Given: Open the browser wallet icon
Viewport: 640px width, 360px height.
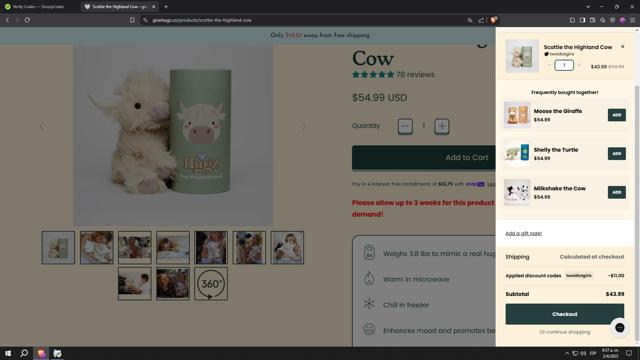Looking at the screenshot, I should point(592,20).
